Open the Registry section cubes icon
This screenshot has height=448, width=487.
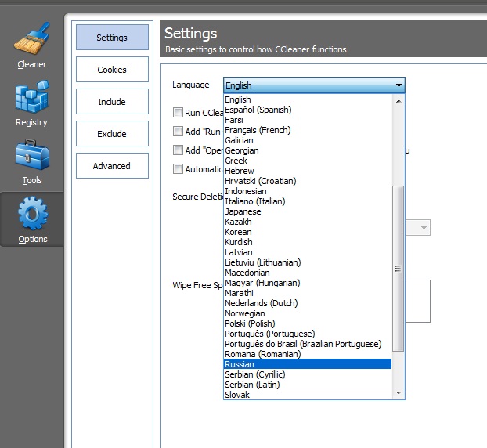32,96
